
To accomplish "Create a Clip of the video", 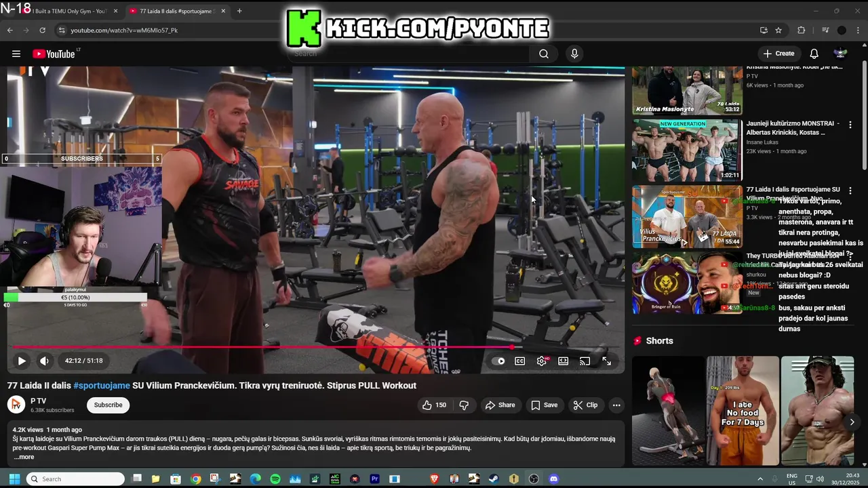I will click(585, 405).
